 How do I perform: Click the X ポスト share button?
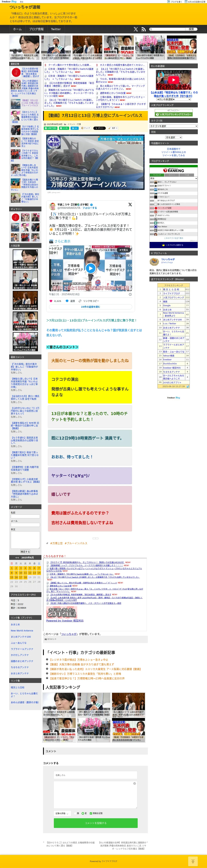(99, 128)
